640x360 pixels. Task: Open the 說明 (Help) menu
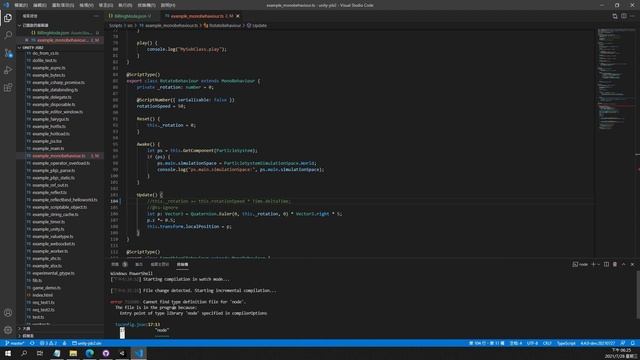[x=168, y=5]
